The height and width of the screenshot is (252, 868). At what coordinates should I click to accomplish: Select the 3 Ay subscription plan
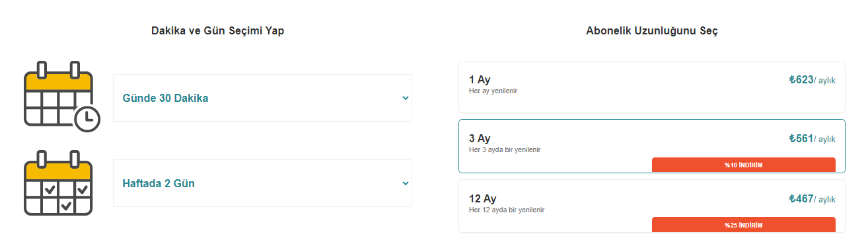(651, 146)
